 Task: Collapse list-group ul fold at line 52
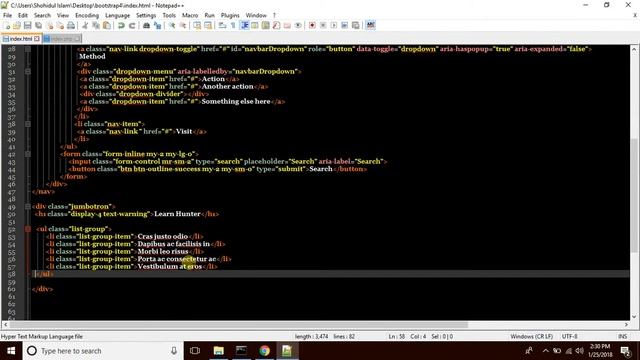pos(28,229)
